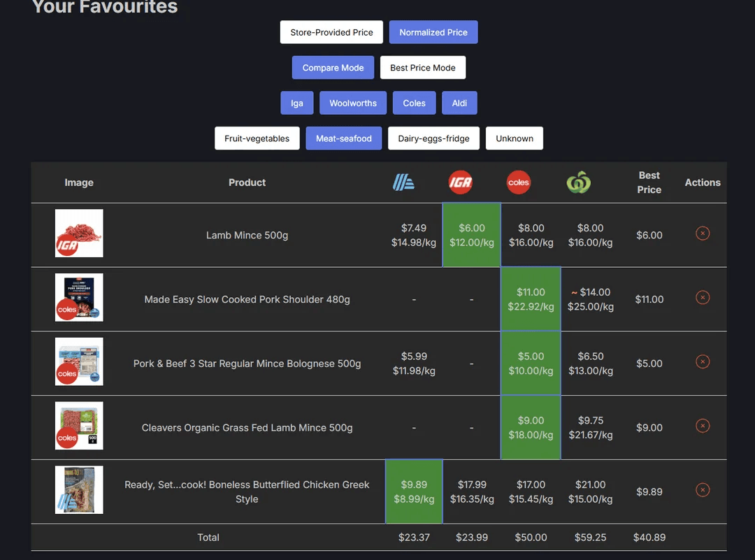
Task: Open Pork Shoulder product thumbnail
Action: [79, 298]
